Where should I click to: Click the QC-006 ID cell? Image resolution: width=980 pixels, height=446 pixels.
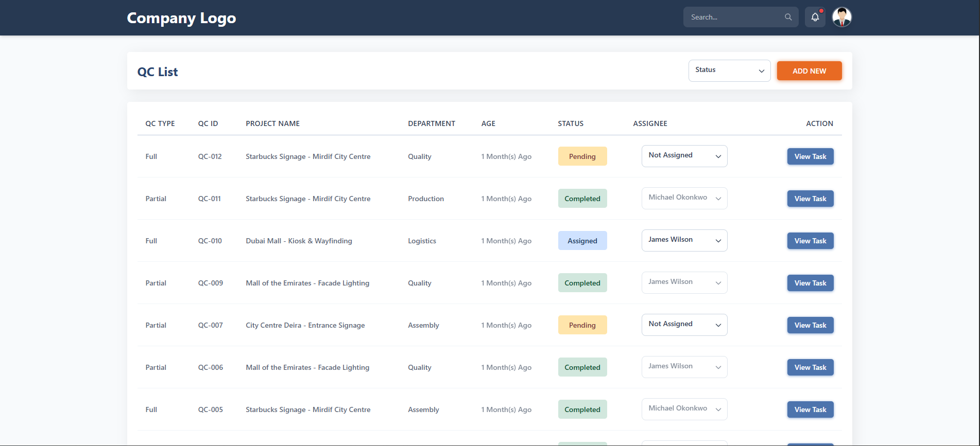pos(211,367)
